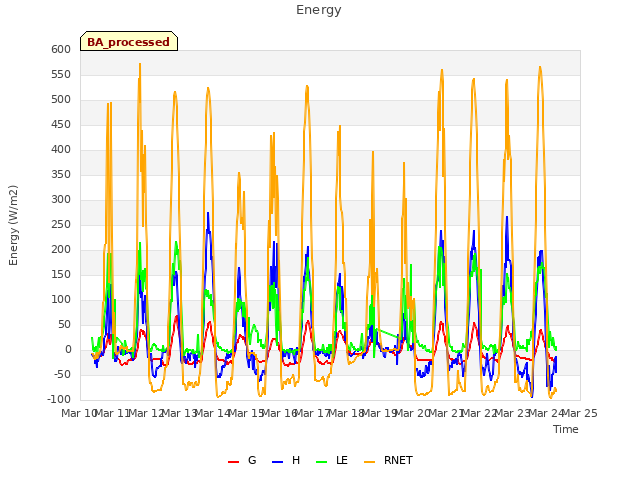
Task: Click the Energy (W/m2) y-axis label
Action: (x=13, y=225)
